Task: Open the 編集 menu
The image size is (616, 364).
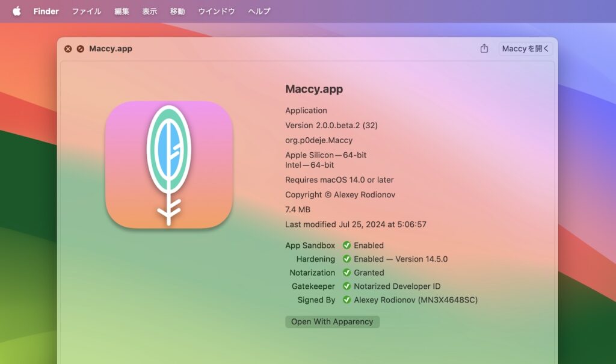Action: click(122, 11)
